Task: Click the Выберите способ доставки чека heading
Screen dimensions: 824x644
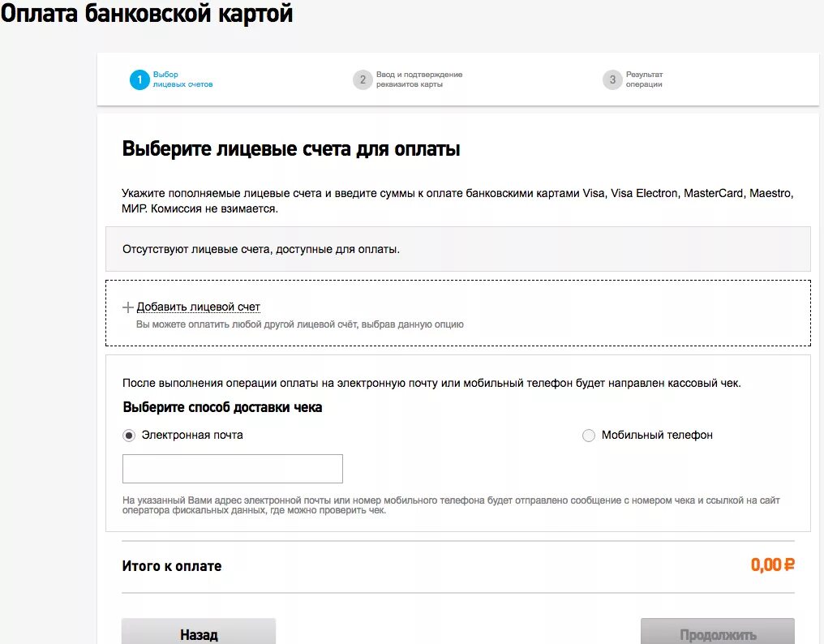Action: pyautogui.click(x=222, y=407)
